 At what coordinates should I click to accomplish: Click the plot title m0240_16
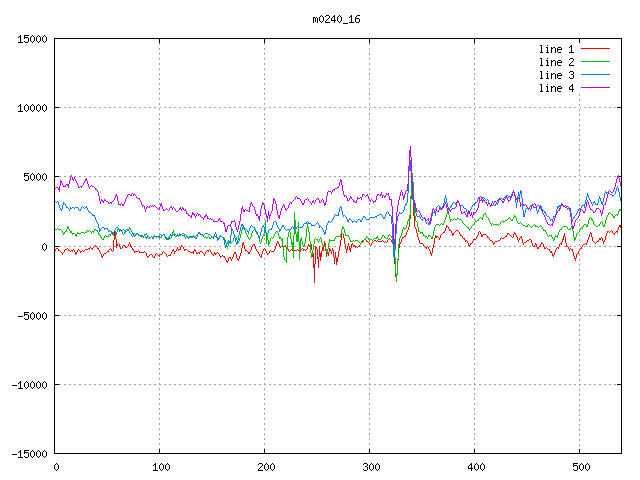point(335,18)
